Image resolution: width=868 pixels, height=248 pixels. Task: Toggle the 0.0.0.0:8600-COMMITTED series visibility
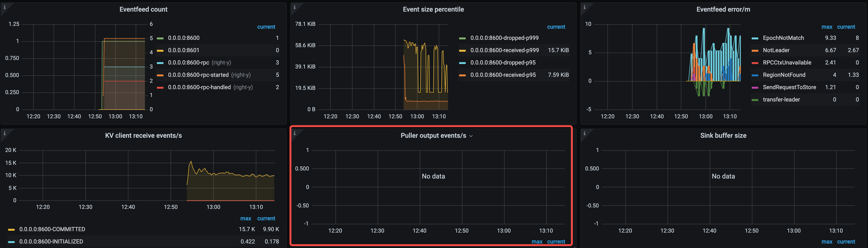point(52,229)
